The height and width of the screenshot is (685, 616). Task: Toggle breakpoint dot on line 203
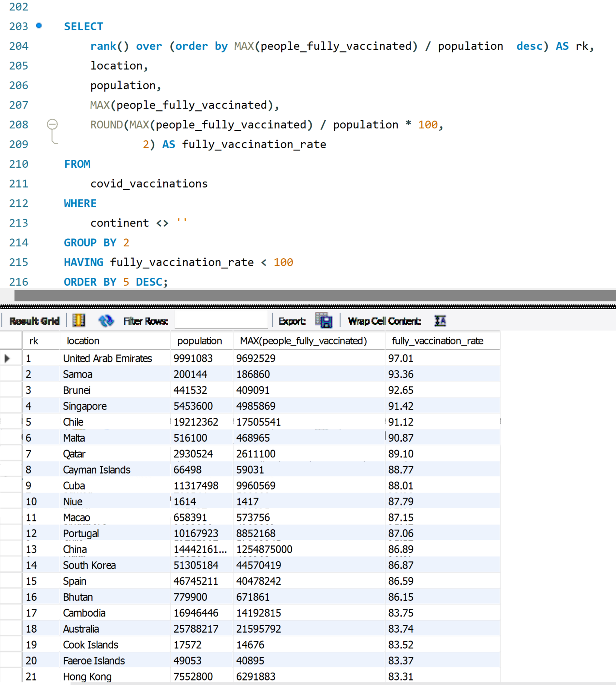[39, 26]
